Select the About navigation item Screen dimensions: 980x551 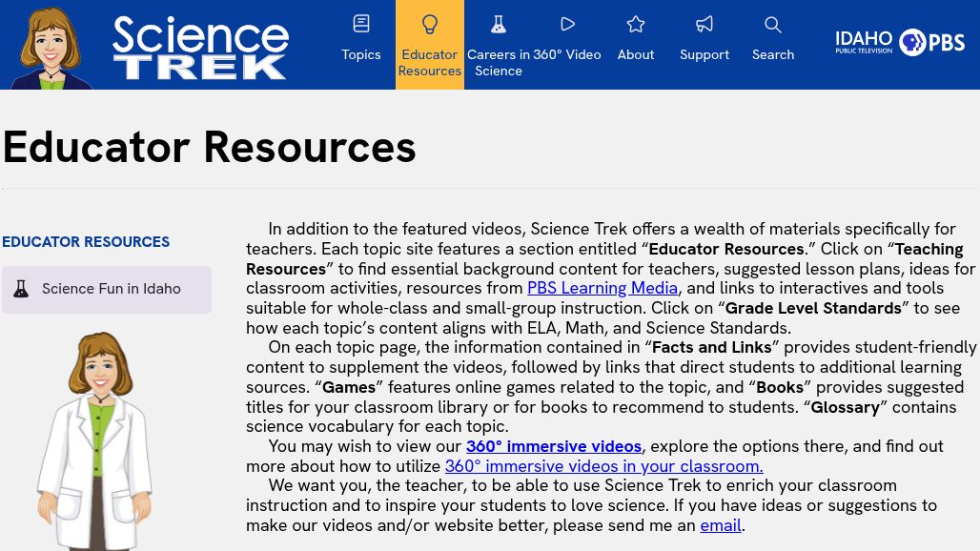[635, 54]
